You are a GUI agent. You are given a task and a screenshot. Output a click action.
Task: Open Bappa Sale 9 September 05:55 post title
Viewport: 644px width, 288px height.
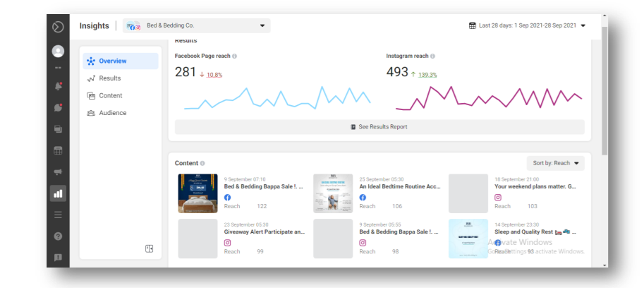(x=399, y=232)
